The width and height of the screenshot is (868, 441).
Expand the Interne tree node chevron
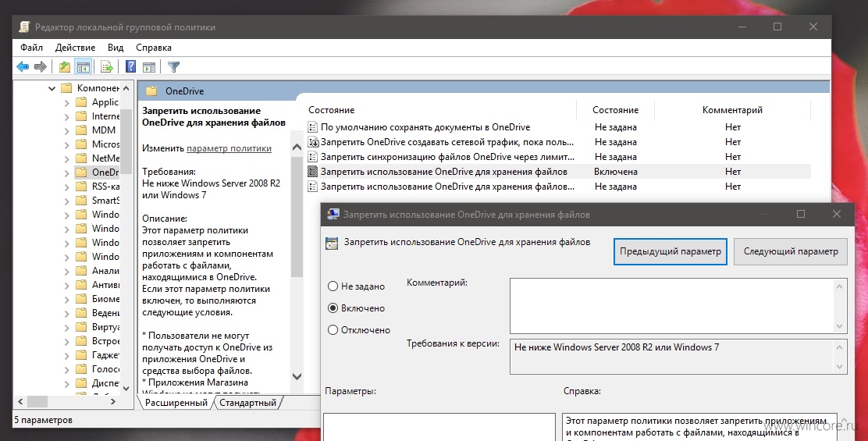pos(66,116)
